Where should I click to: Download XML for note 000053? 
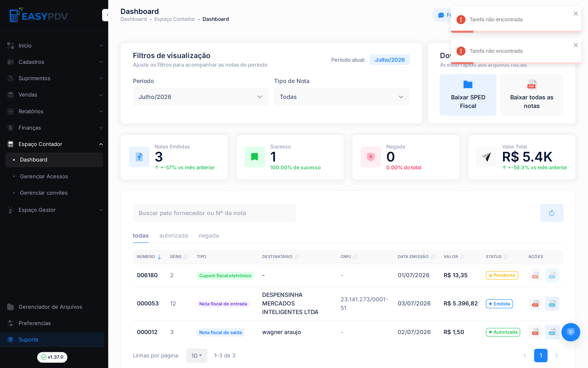552,304
